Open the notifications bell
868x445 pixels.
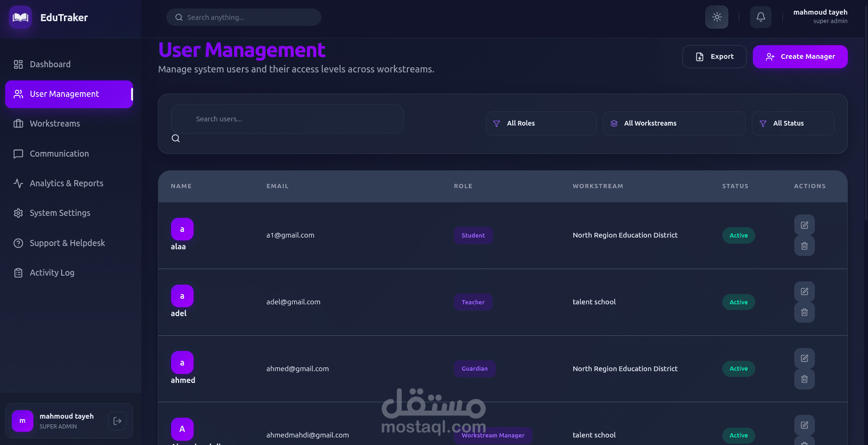[x=760, y=17]
